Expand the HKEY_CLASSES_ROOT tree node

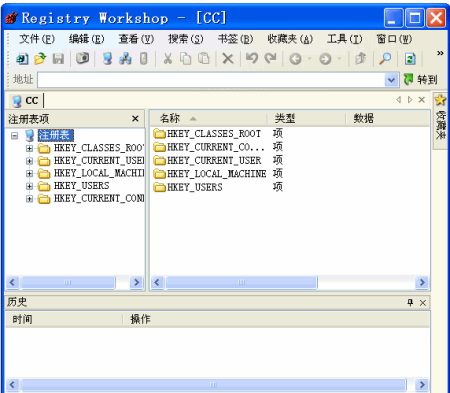pyautogui.click(x=29, y=148)
